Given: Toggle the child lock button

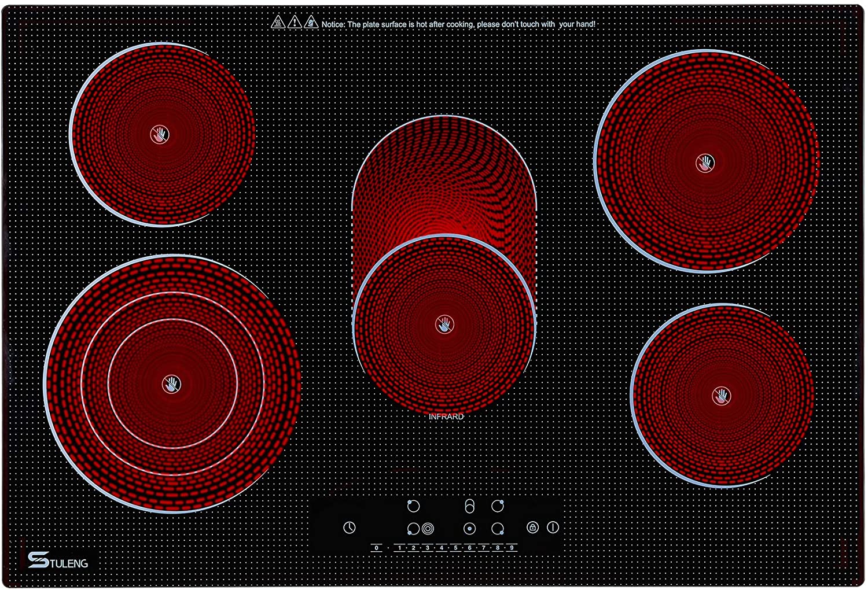Looking at the screenshot, I should [x=533, y=527].
